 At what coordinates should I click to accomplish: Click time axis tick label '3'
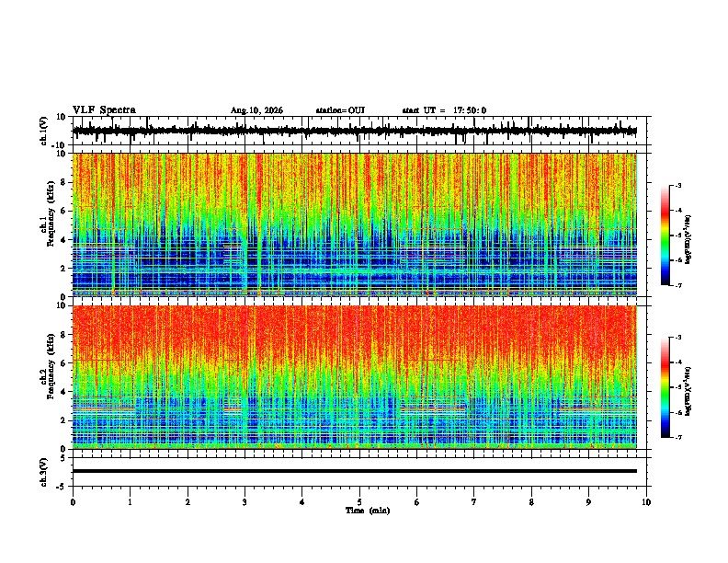tap(245, 501)
